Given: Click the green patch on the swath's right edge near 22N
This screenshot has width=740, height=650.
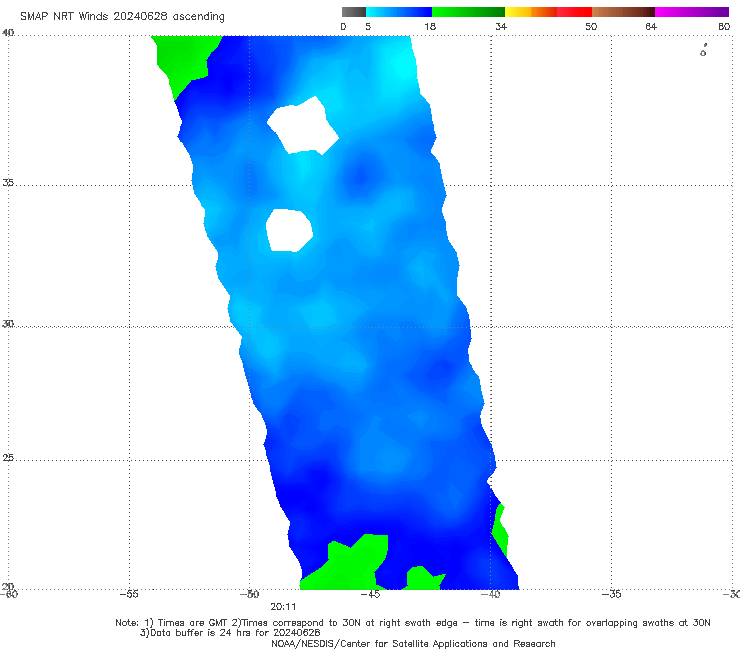Looking at the screenshot, I should pyautogui.click(x=500, y=531).
